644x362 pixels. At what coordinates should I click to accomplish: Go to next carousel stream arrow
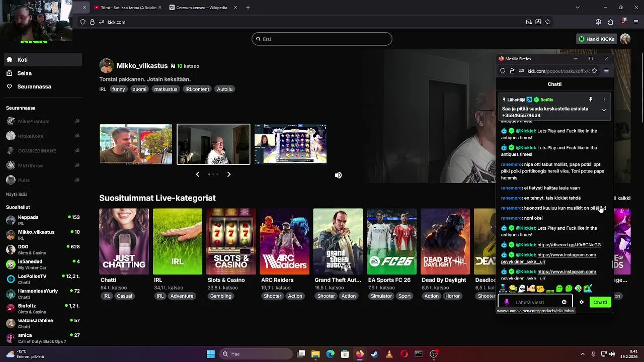(x=229, y=174)
